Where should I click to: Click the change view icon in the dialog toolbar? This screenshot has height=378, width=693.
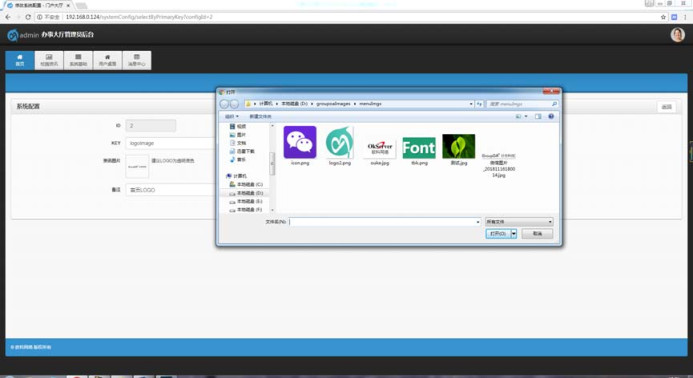[x=518, y=116]
